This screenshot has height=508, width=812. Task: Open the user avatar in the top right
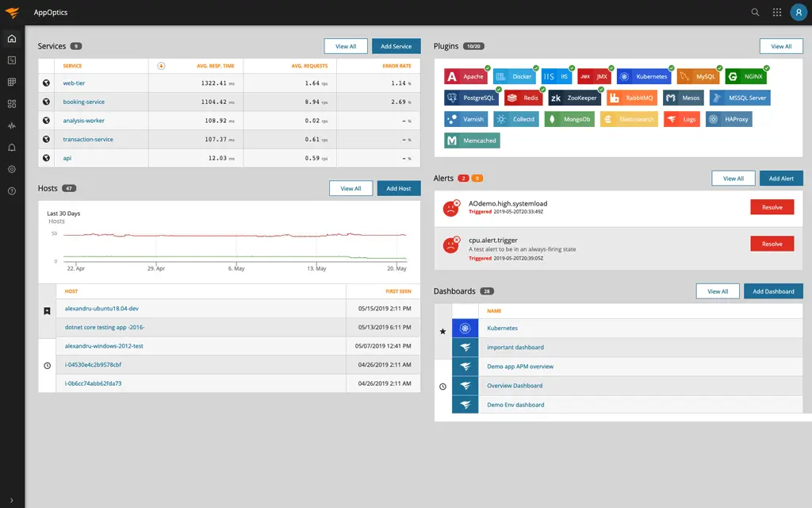point(798,12)
